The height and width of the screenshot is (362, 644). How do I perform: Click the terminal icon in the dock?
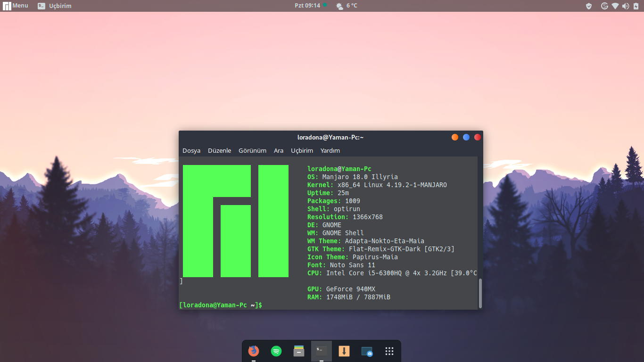tap(322, 351)
